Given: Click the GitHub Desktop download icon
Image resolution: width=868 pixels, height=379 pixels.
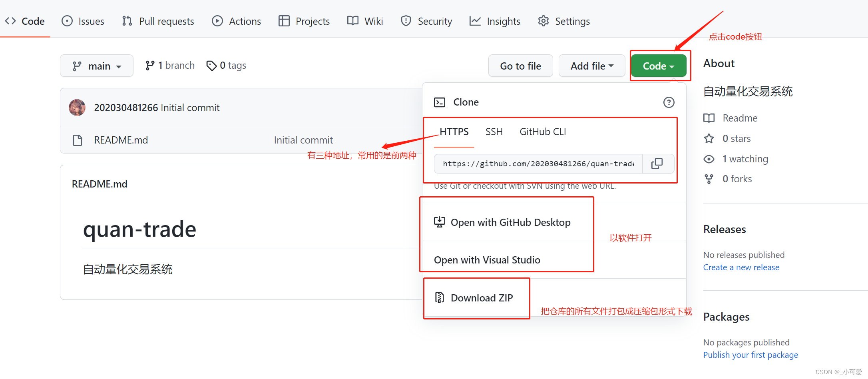Looking at the screenshot, I should pos(440,222).
